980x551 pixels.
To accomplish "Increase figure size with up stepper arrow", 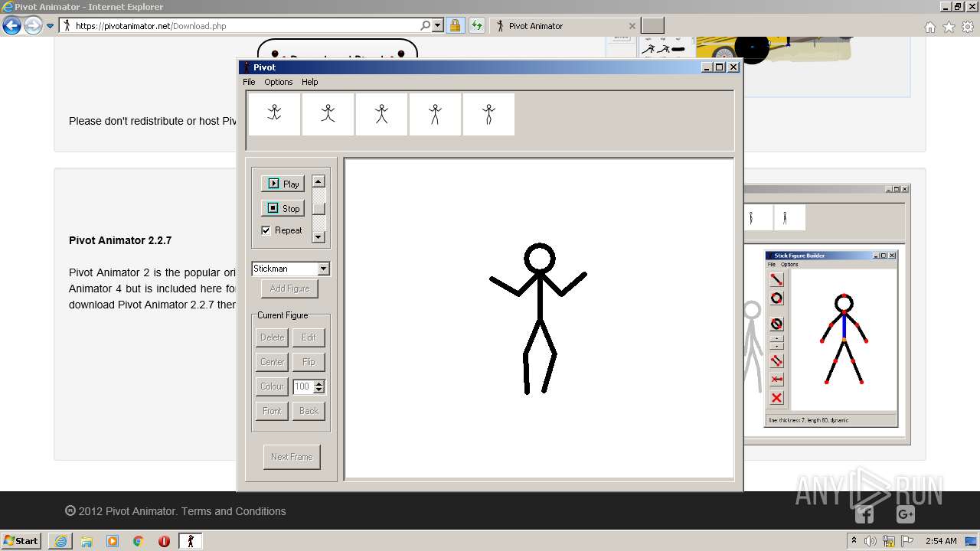I will tap(319, 383).
